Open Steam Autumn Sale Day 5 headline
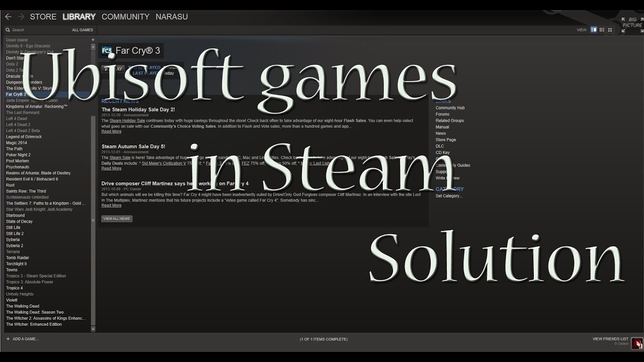This screenshot has height=362, width=644. point(133,147)
